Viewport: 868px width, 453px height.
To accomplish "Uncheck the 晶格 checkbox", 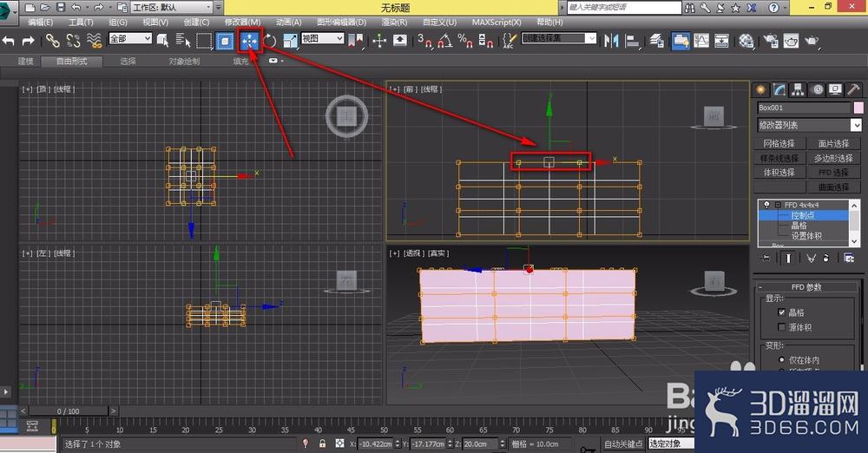I will 782,312.
